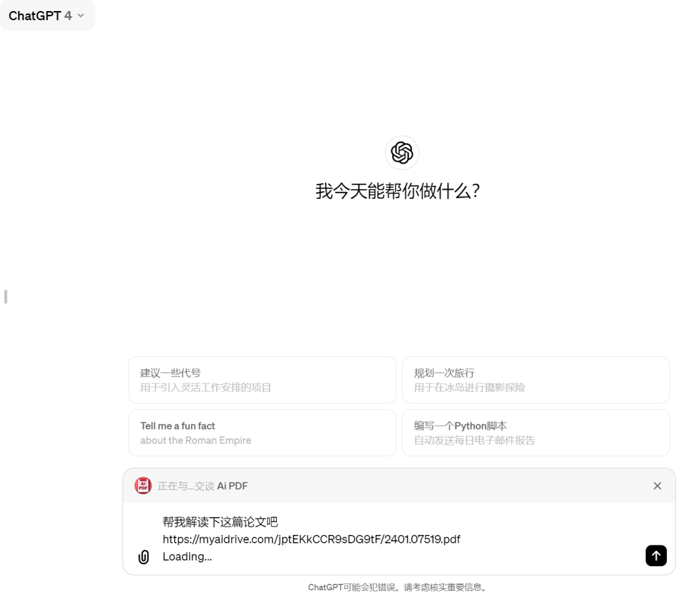Click into the message text containing the PDF link
The image size is (700, 596).
click(311, 540)
